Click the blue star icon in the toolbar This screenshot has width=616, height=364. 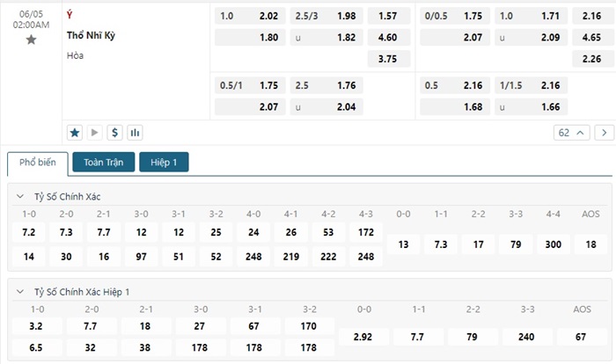click(x=75, y=133)
